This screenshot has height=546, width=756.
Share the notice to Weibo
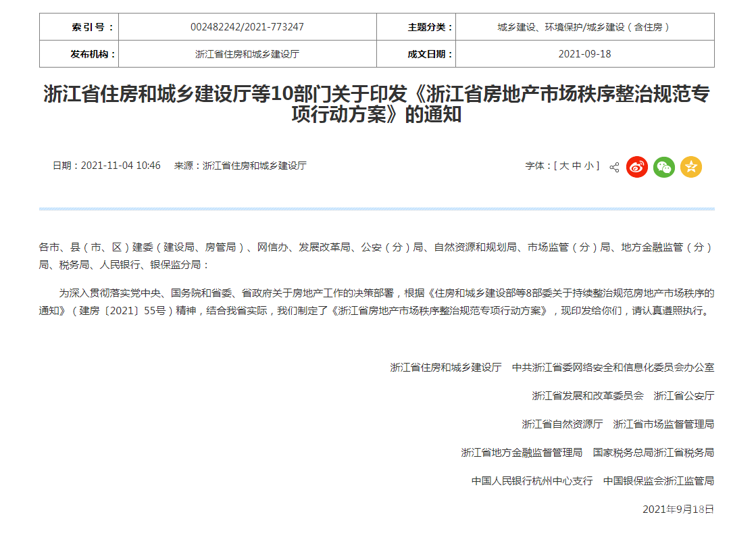click(x=636, y=167)
